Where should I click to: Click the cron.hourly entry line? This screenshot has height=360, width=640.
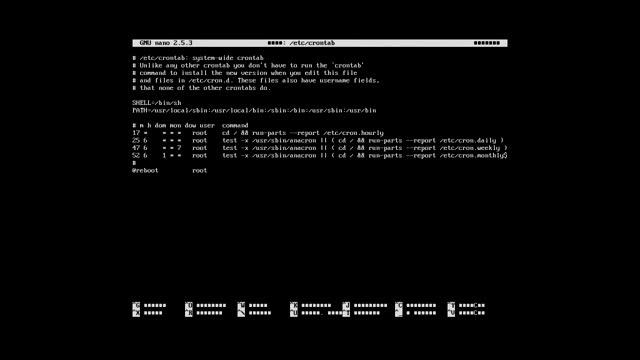pyautogui.click(x=258, y=133)
